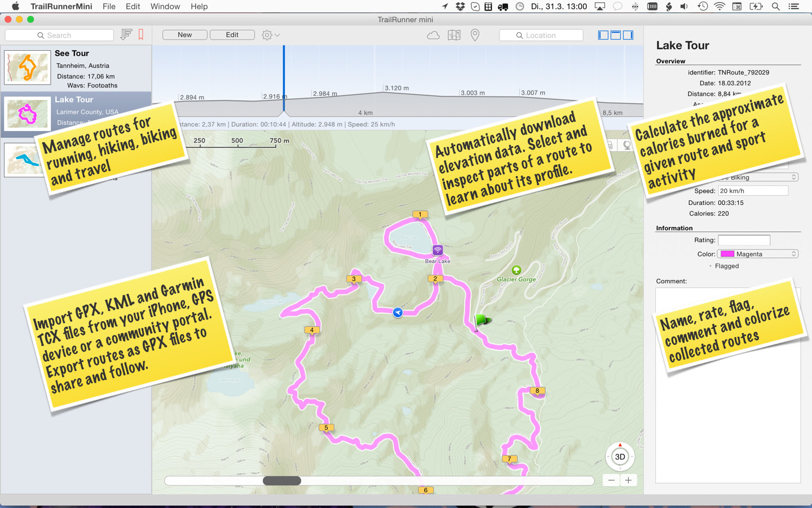Open the File menu
The image size is (812, 508).
tap(109, 6)
